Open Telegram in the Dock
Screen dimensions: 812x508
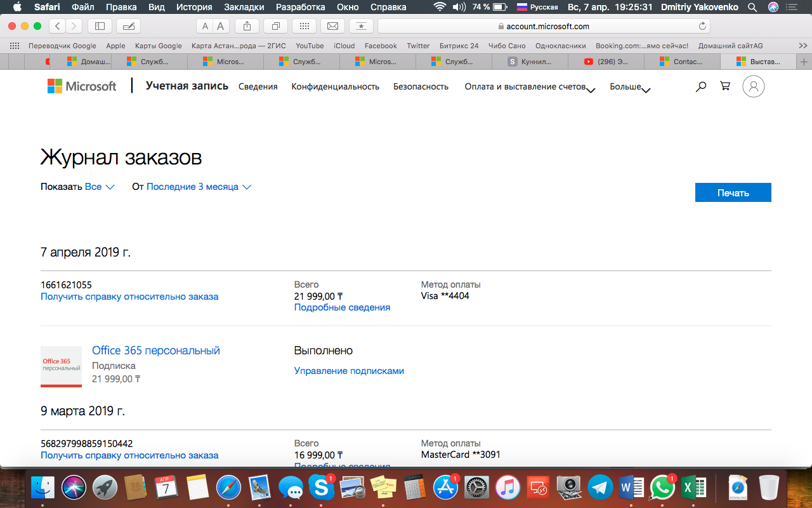600,488
